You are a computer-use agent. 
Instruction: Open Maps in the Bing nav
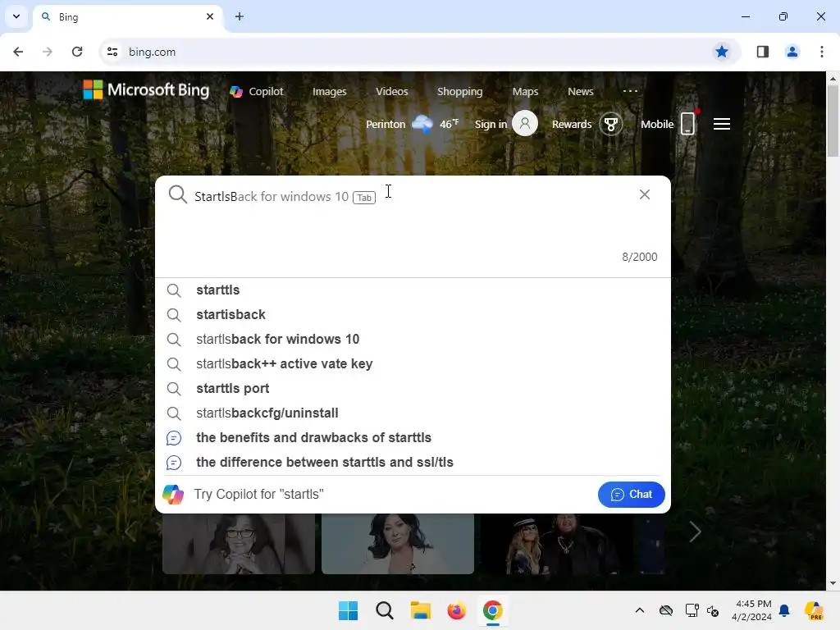tap(525, 92)
